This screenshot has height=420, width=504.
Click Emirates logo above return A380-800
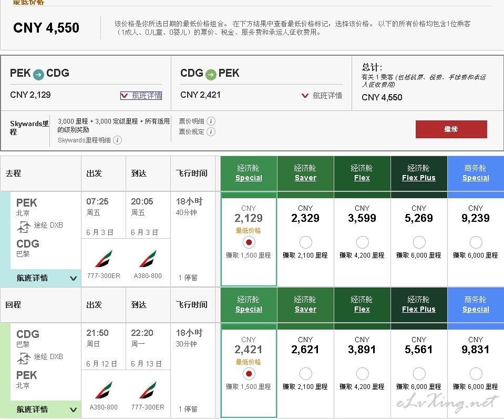(104, 390)
